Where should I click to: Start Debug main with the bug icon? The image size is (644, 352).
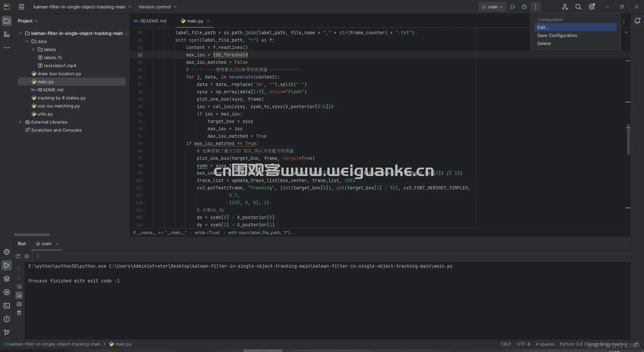click(x=524, y=7)
